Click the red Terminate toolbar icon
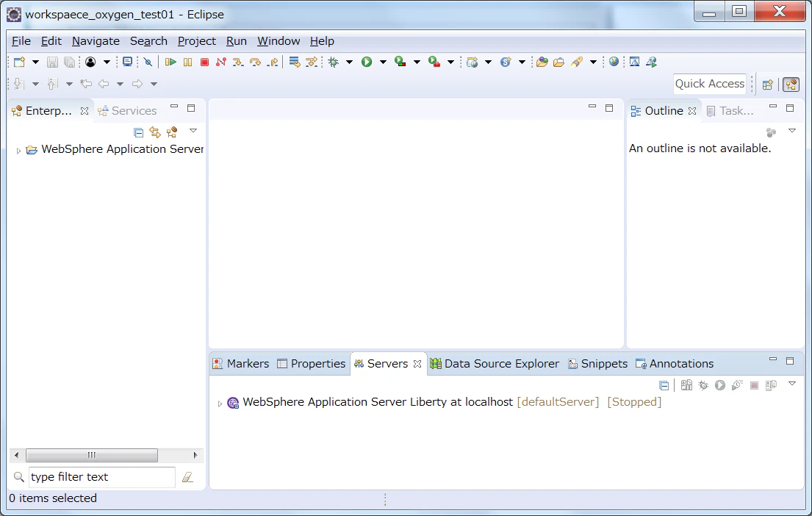Screen dimensions: 812x516 coord(204,62)
